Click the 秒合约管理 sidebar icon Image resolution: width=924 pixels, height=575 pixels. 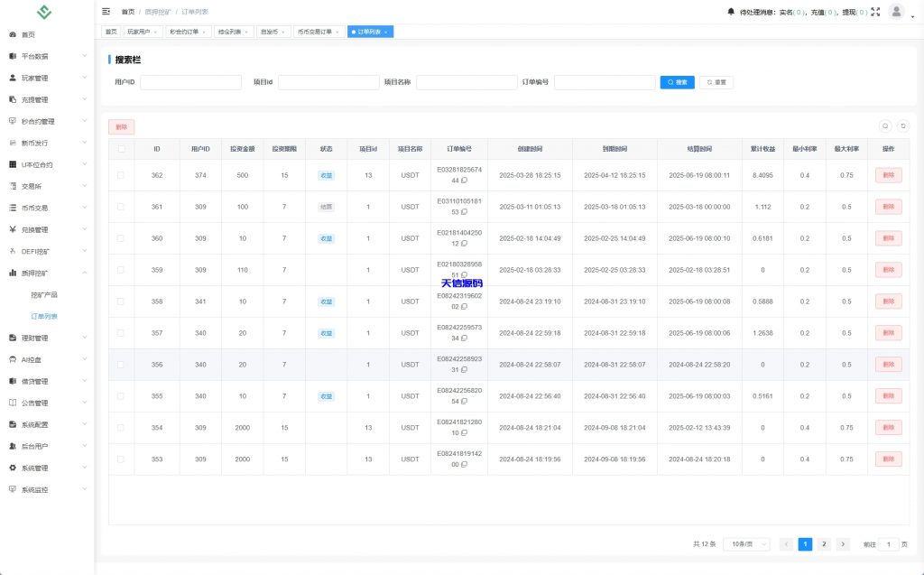point(13,121)
